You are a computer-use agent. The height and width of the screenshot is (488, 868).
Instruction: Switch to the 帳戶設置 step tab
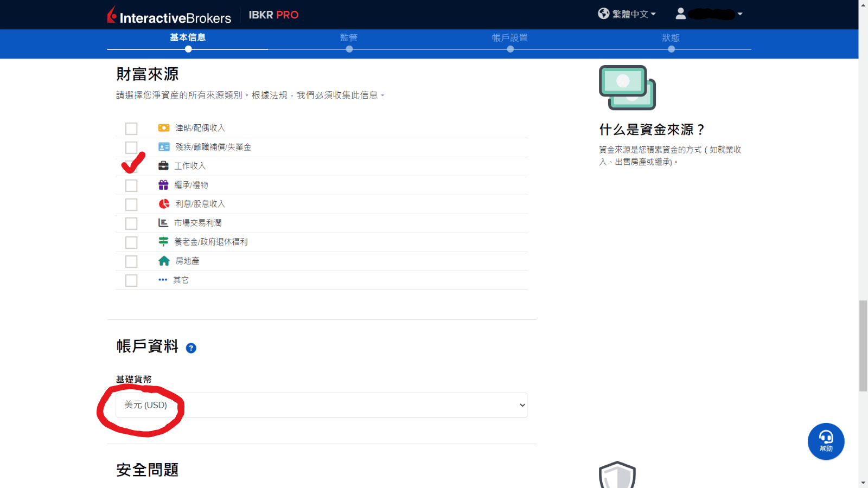[x=510, y=38]
